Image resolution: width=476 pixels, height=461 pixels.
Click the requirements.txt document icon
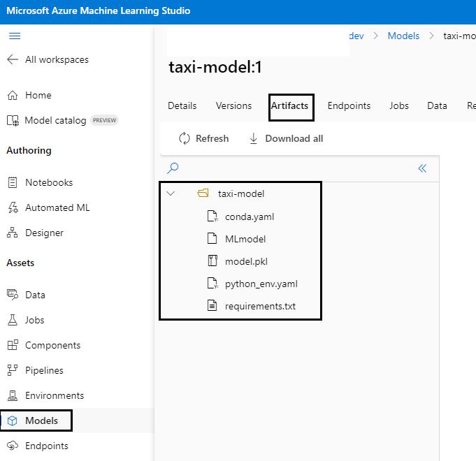212,305
